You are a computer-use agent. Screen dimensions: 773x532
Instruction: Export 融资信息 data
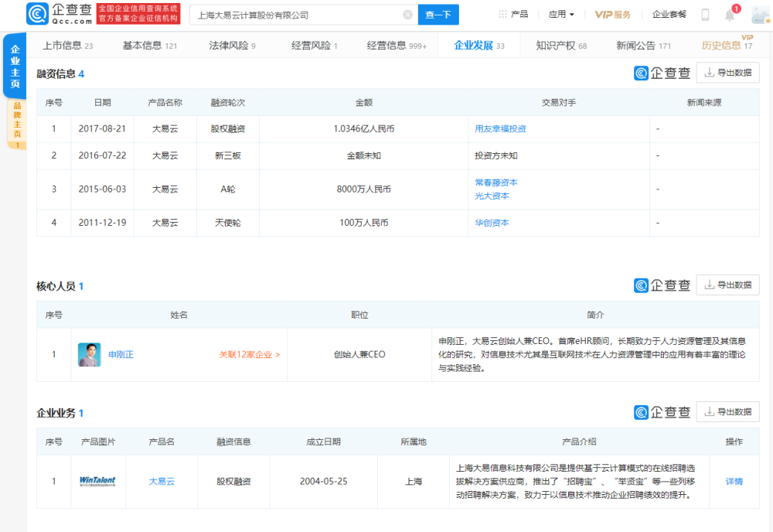click(x=727, y=73)
